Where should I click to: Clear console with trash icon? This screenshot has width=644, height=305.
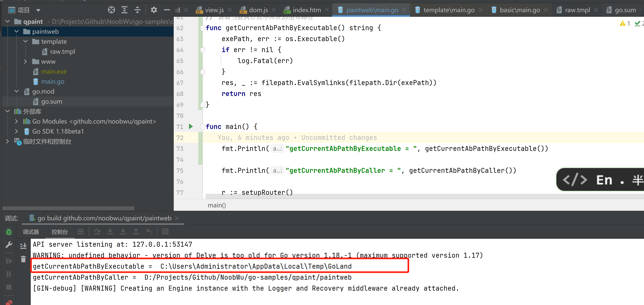pos(23,259)
